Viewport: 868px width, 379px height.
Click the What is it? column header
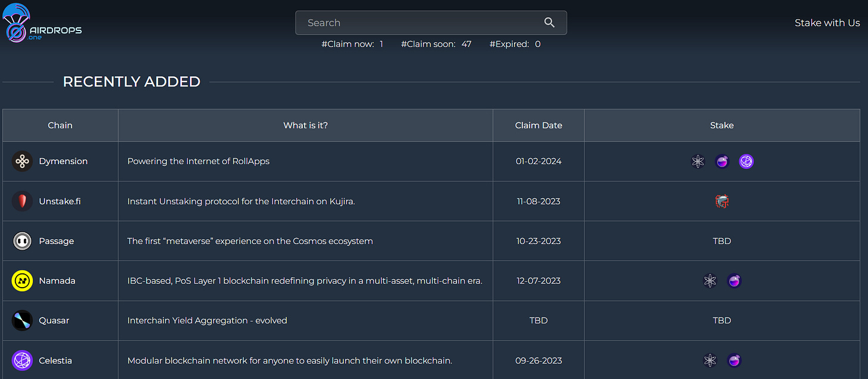(x=306, y=125)
